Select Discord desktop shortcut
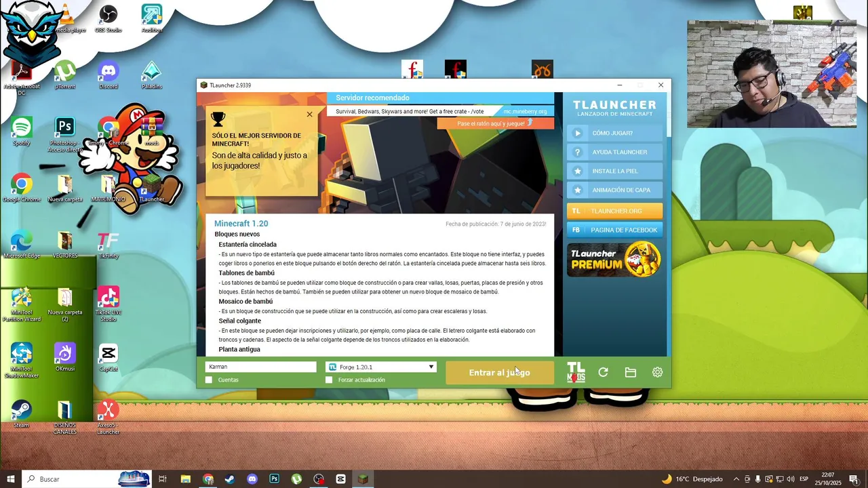This screenshot has width=868, height=488. [x=108, y=75]
